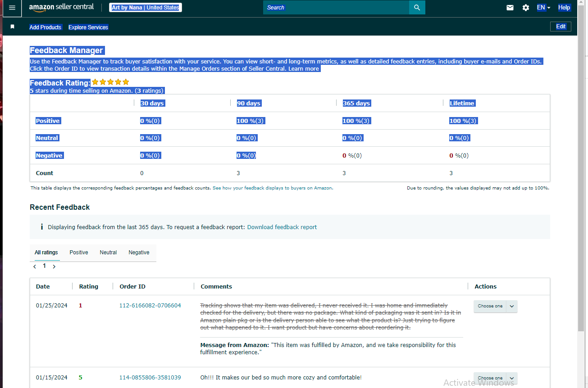This screenshot has width=588, height=388.
Task: Go to next feedback page arrow
Action: pos(54,266)
